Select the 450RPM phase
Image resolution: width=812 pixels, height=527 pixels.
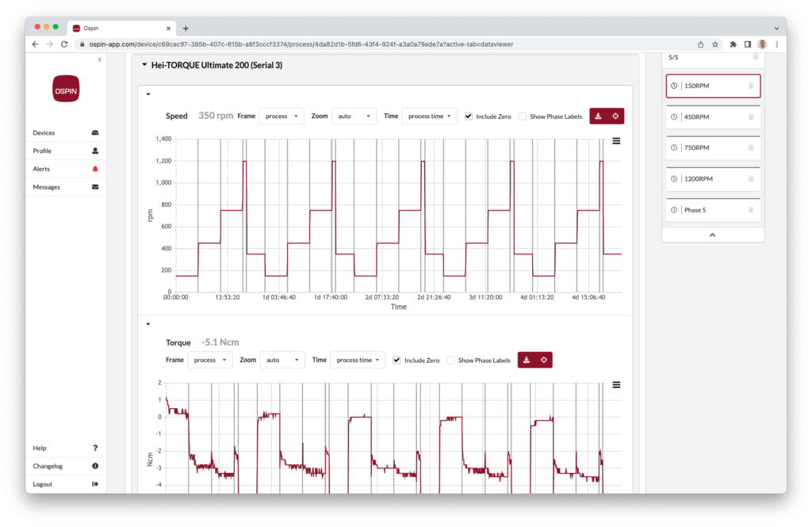pos(713,117)
